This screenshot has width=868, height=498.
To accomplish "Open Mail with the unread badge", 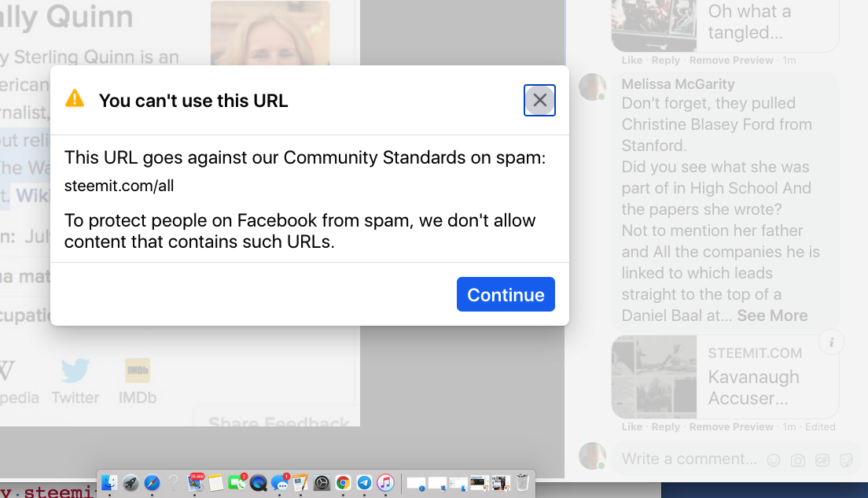I will tap(195, 482).
